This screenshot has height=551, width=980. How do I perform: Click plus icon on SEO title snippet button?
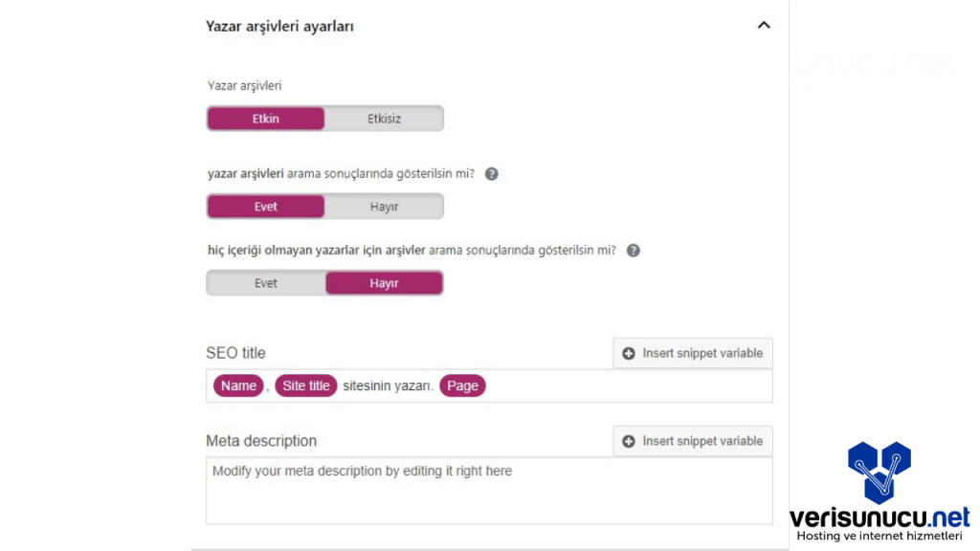[x=629, y=353]
